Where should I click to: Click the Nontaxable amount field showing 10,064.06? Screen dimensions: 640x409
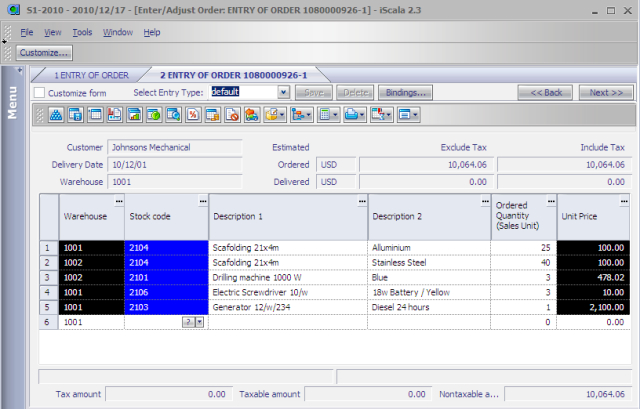click(568, 394)
